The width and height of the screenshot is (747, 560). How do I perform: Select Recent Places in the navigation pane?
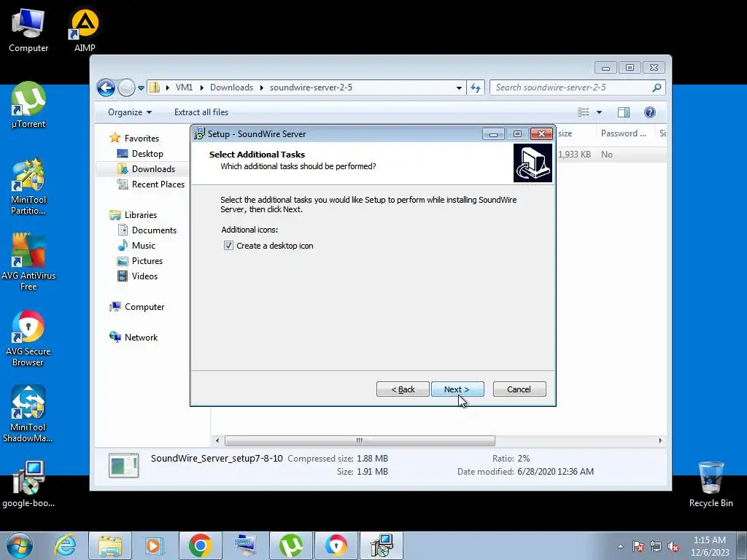[158, 184]
